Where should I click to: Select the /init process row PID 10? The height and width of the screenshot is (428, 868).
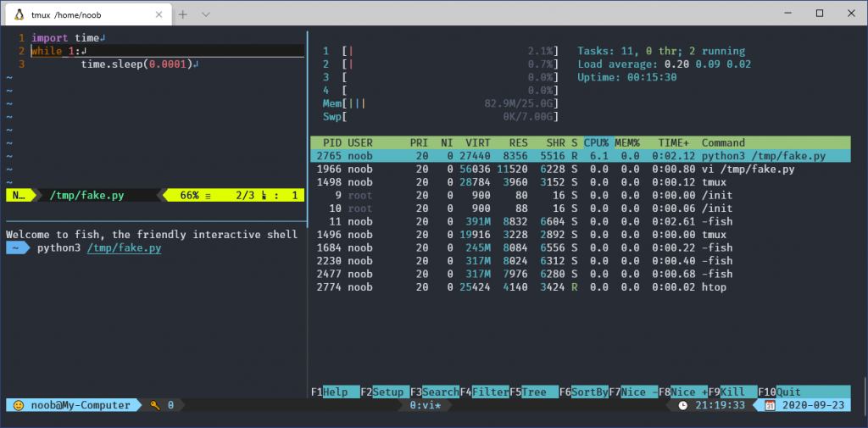(580, 208)
